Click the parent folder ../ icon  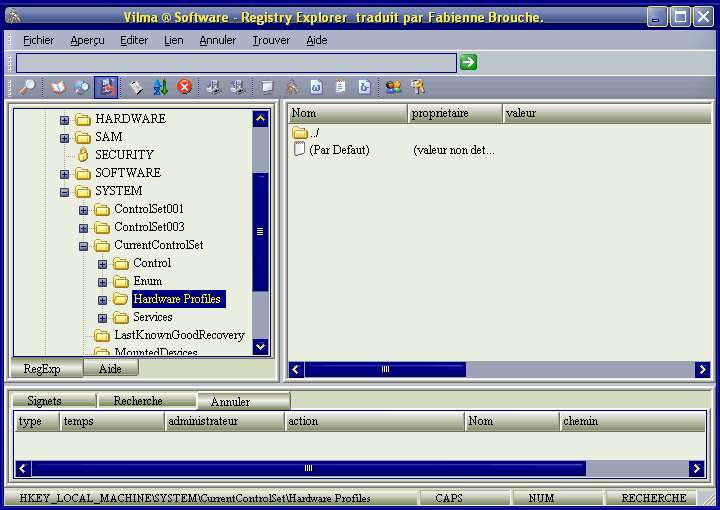tap(300, 133)
